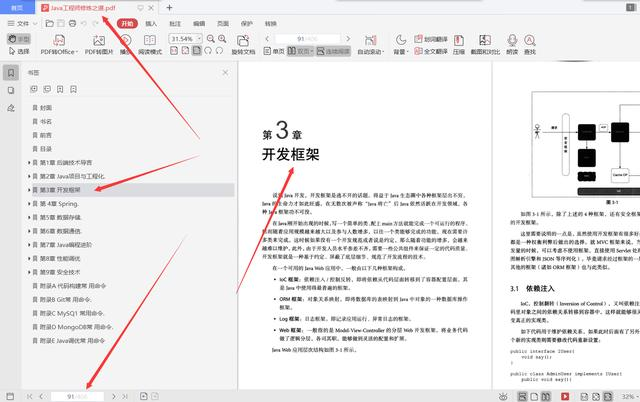Screen dimensions: 640x402
Task: Switch to the 编辑 ribbon tab
Action: (199, 24)
